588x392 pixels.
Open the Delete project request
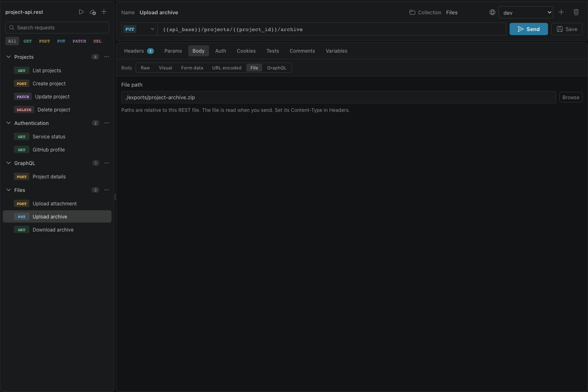(x=57, y=110)
